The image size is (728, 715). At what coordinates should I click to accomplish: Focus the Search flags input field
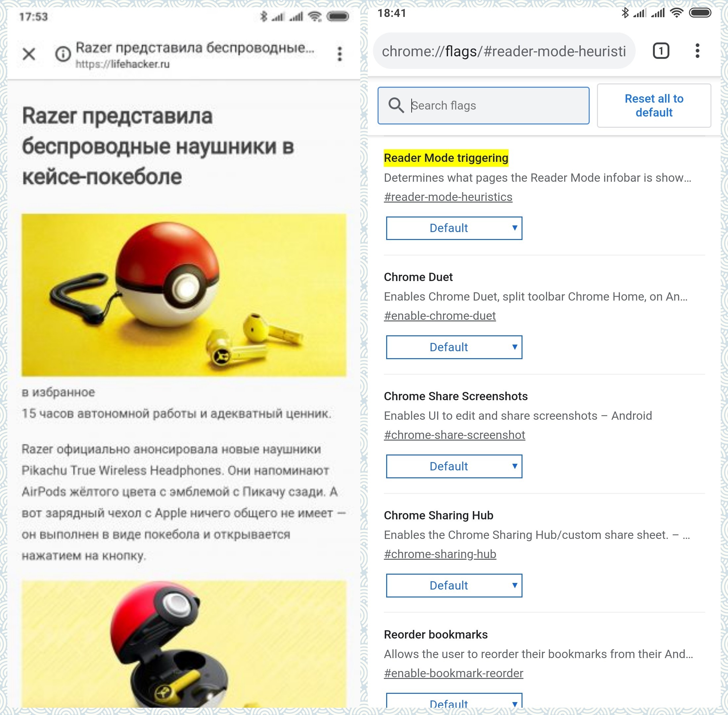483,106
